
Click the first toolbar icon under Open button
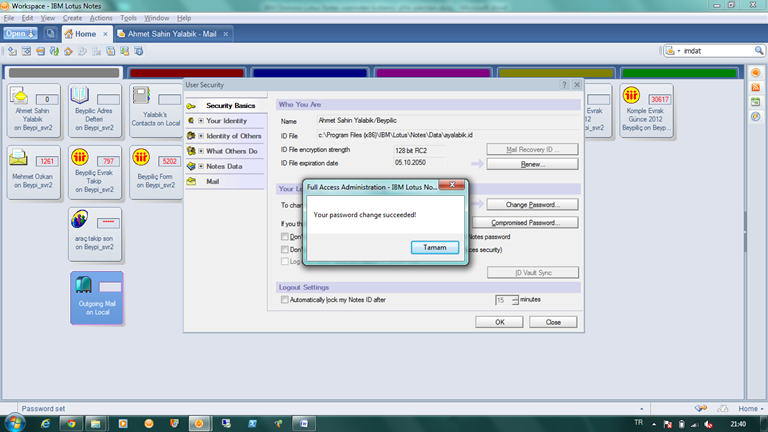pyautogui.click(x=12, y=51)
